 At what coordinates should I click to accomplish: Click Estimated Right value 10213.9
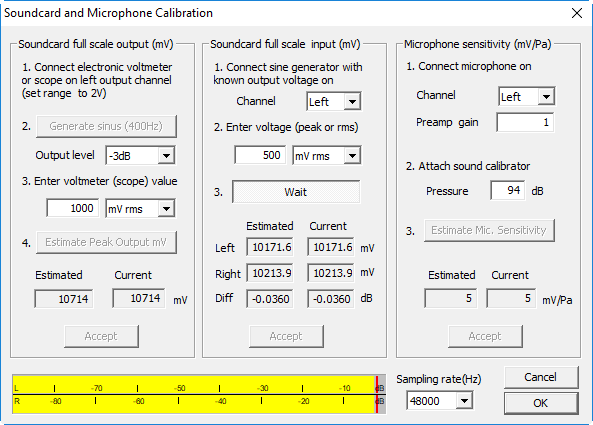coord(270,273)
